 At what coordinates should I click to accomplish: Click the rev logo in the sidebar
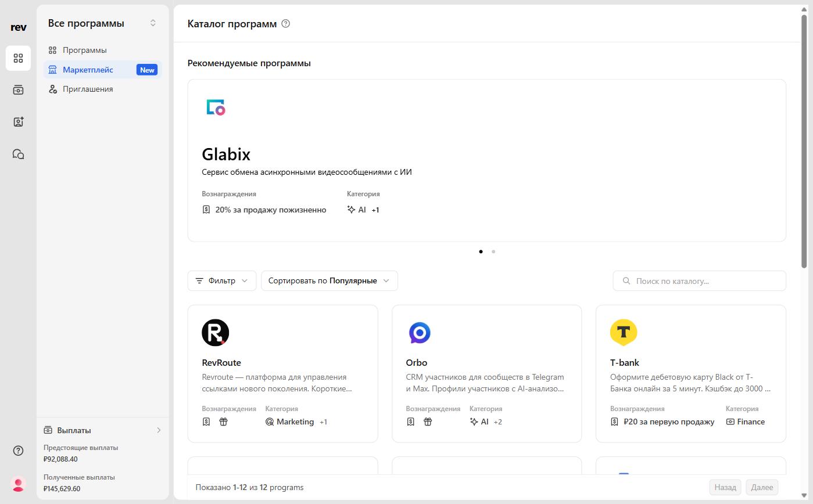click(18, 27)
